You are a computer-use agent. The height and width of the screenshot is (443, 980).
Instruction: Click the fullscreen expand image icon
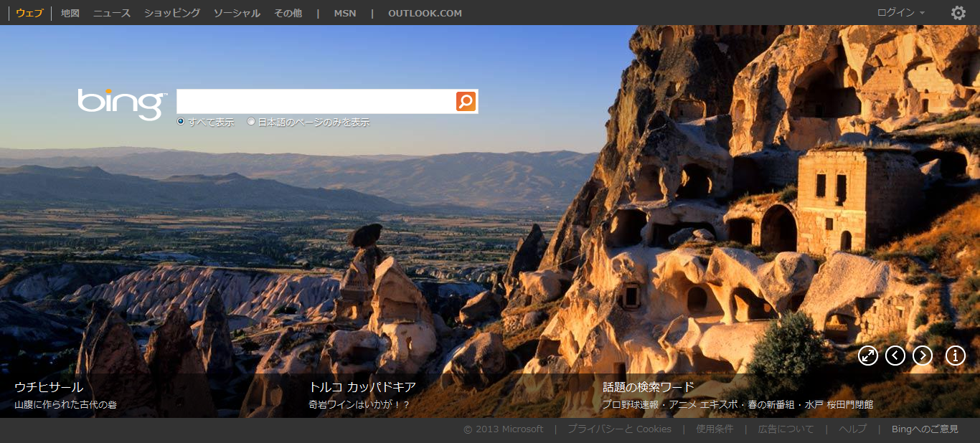[x=868, y=356]
